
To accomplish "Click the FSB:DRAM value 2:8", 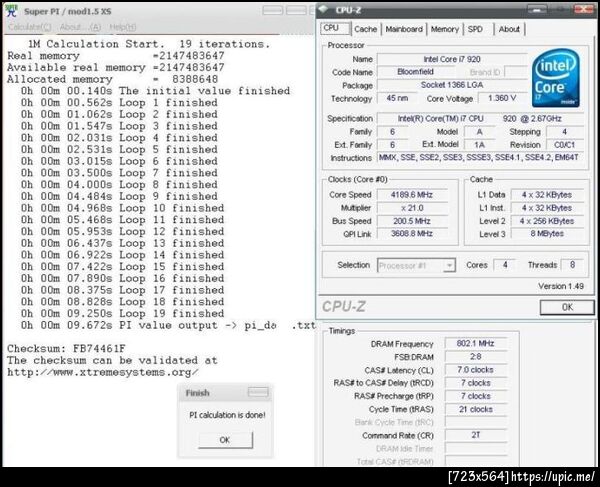I will click(x=476, y=357).
